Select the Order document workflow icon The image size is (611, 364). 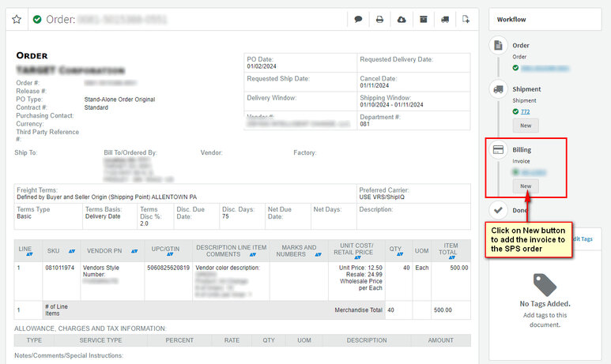click(x=498, y=45)
